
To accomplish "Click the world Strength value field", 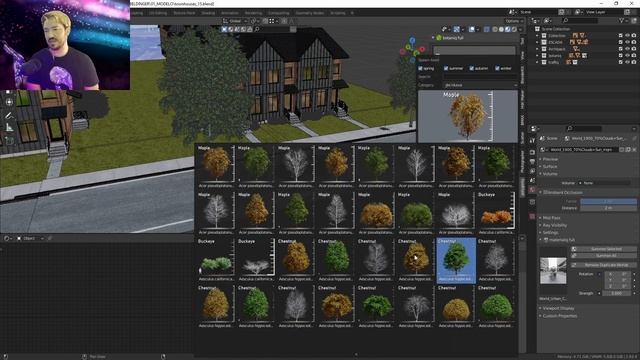I will [x=617, y=293].
